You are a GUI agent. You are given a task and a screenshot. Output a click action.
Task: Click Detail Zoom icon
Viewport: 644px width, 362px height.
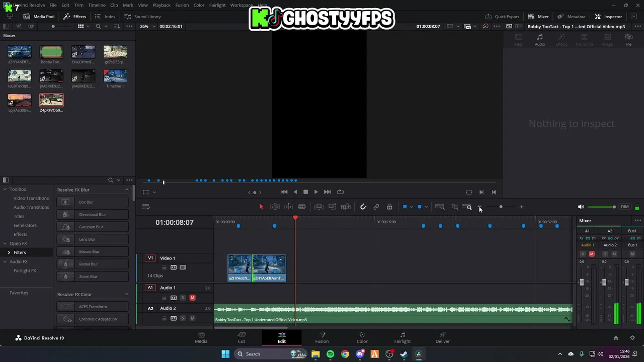455,207
